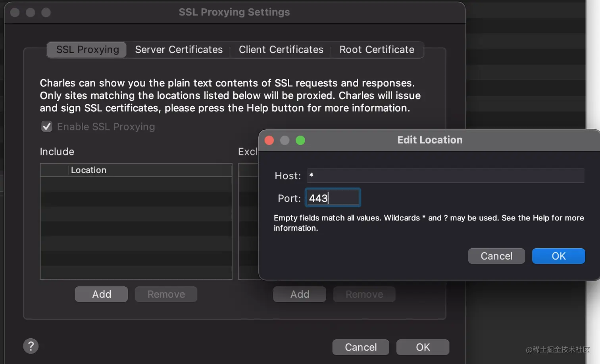Click the 'Edit Location' dialog title text
The height and width of the screenshot is (364, 600).
(x=430, y=140)
